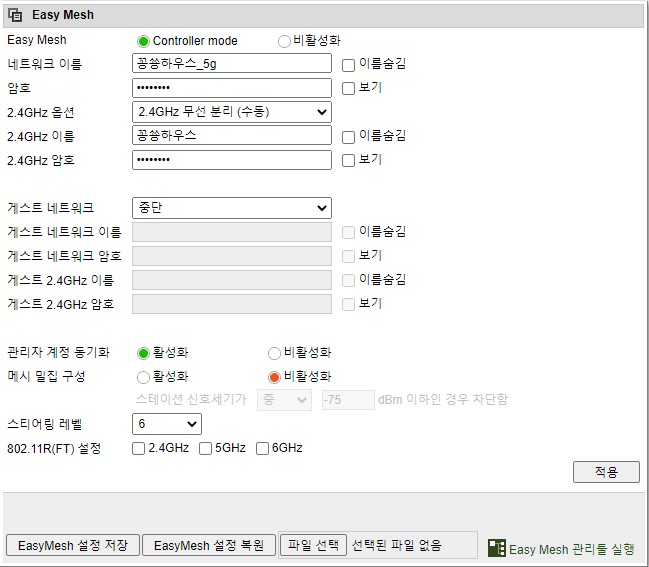This screenshot has height=567, width=649.
Task: Open the 스티어링 레벨 dropdown
Action: pos(167,424)
